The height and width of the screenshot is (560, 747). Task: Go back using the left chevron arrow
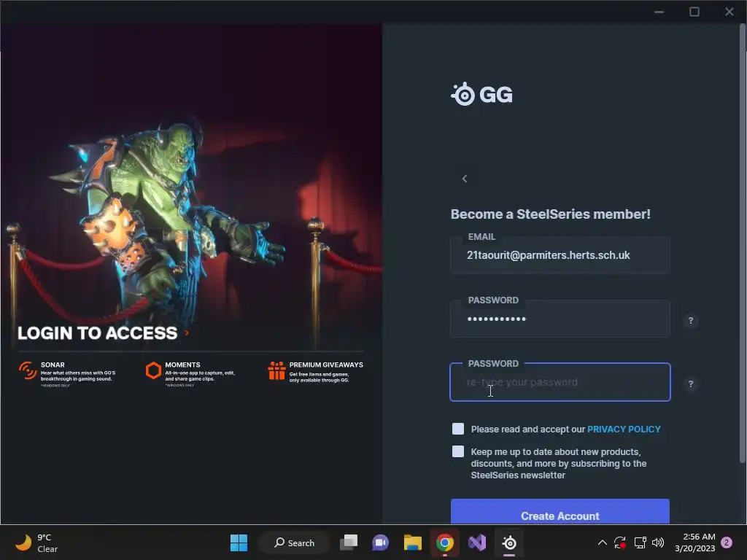[x=465, y=179]
